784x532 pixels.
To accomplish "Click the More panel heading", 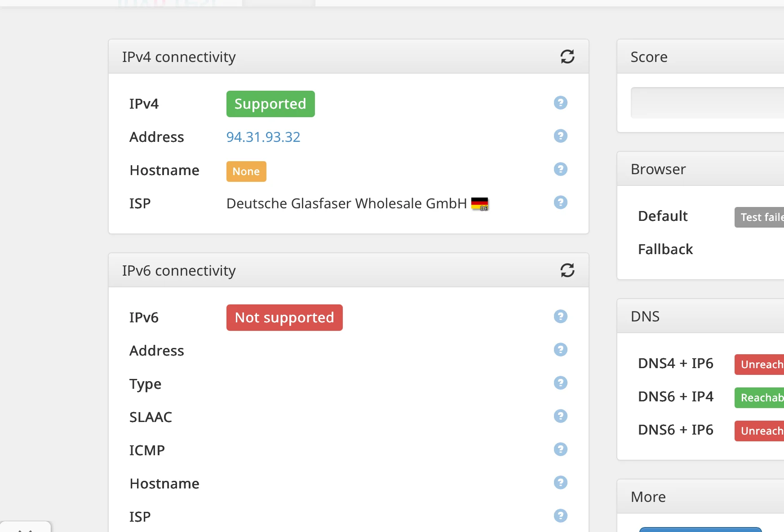I will (x=648, y=497).
